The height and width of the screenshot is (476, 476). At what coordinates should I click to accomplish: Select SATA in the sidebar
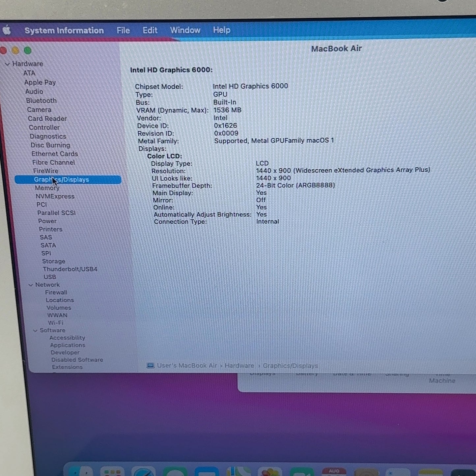(x=48, y=245)
